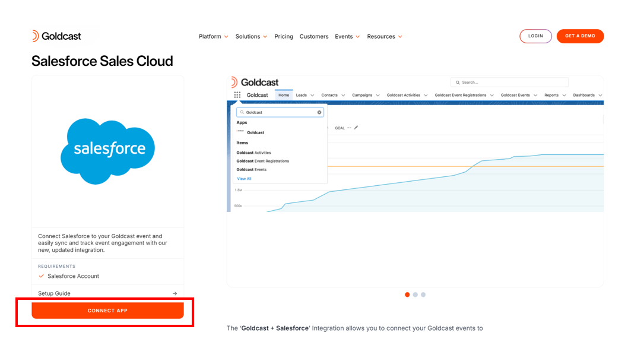Expand the Solutions menu

[x=251, y=37]
